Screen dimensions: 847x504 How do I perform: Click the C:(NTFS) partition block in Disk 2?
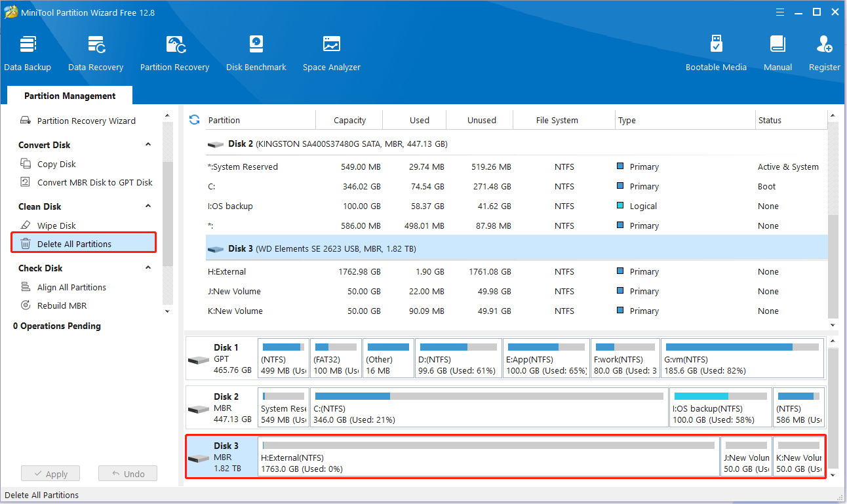tap(489, 408)
